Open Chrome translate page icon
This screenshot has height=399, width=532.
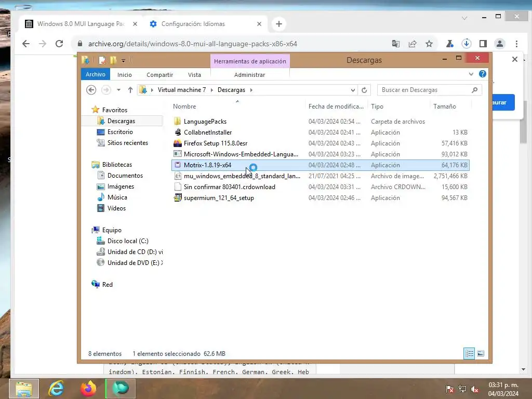(395, 44)
